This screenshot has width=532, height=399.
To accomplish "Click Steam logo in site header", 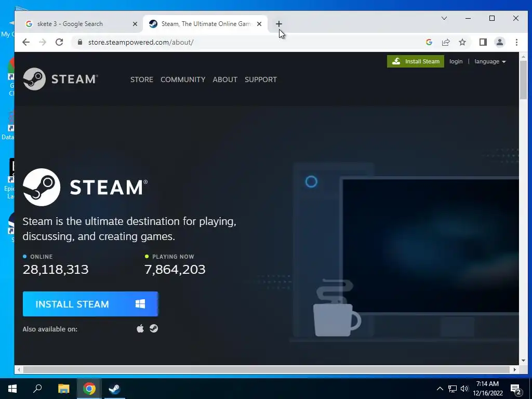I will [60, 79].
